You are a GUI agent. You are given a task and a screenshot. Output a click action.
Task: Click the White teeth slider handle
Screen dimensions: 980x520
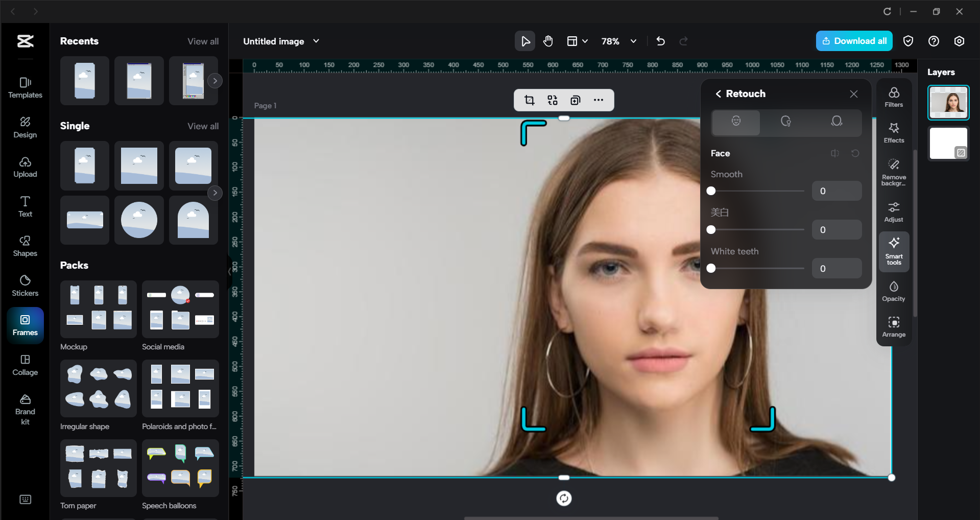[711, 268]
